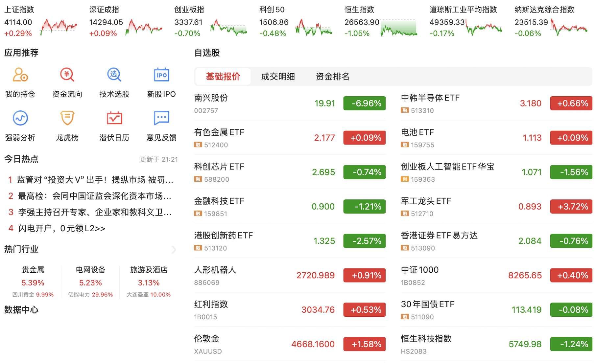Image resolution: width=597 pixels, height=364 pixels.
Task: Open hot news about 监管对投资大V出手
Action: pos(95,180)
